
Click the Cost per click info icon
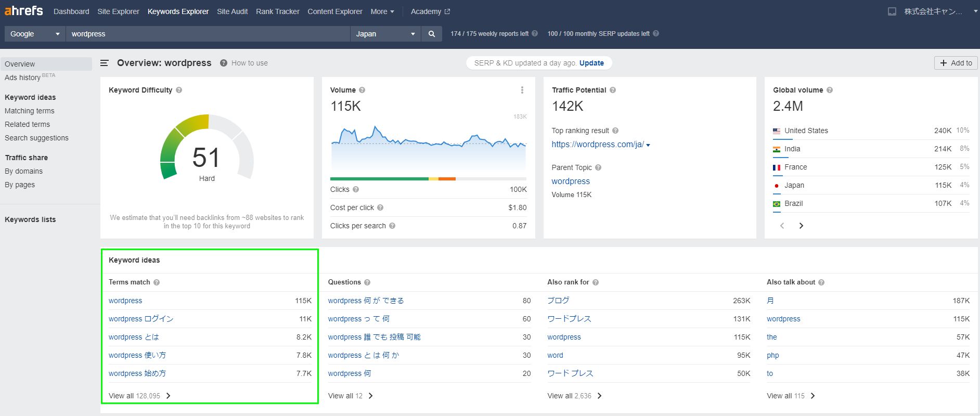click(380, 207)
